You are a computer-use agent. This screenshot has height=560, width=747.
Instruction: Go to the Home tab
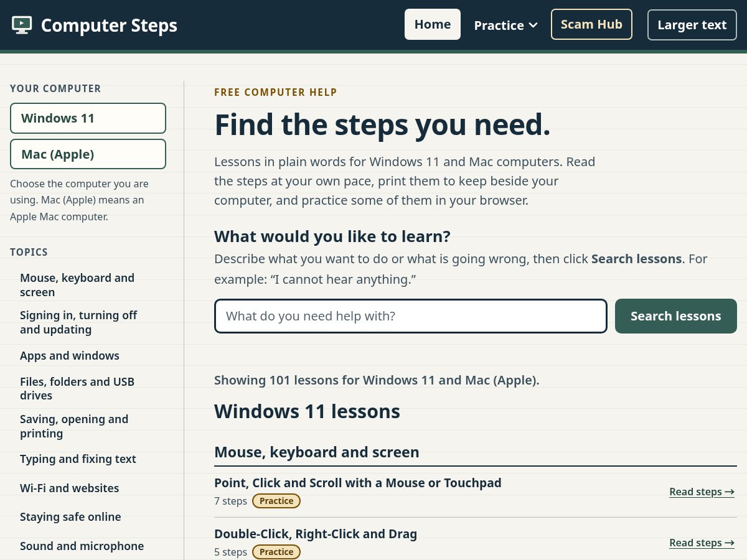pos(433,24)
